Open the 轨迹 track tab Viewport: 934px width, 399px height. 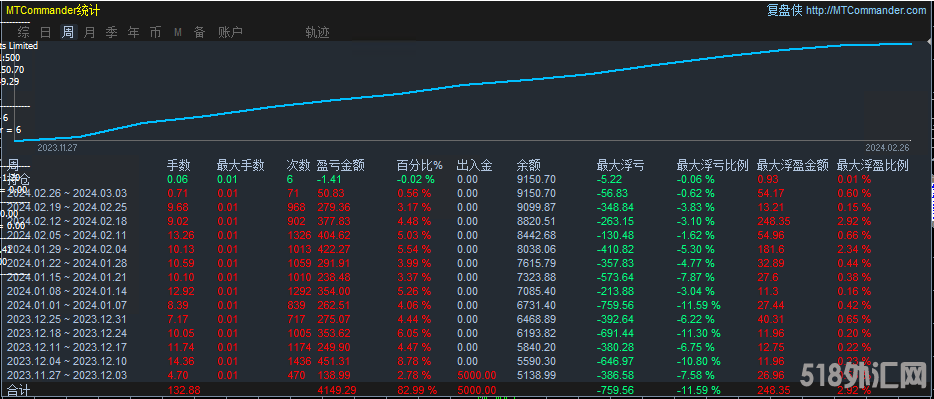click(317, 32)
